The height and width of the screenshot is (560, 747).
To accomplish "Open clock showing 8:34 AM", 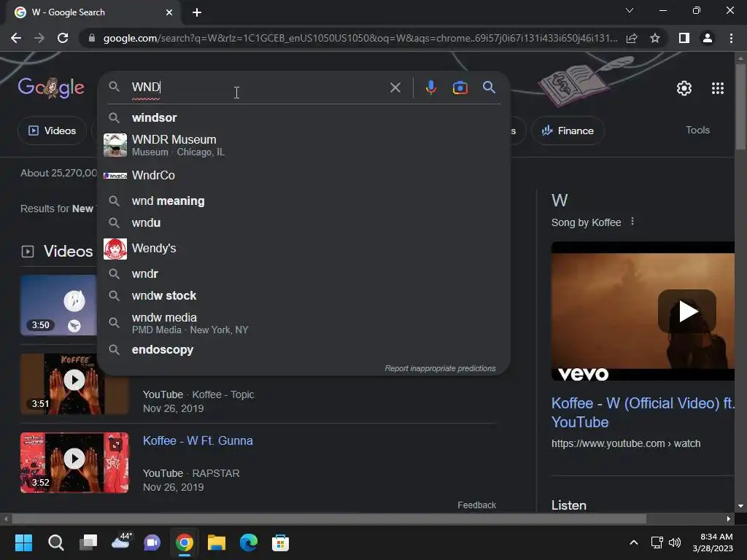I will (x=713, y=542).
